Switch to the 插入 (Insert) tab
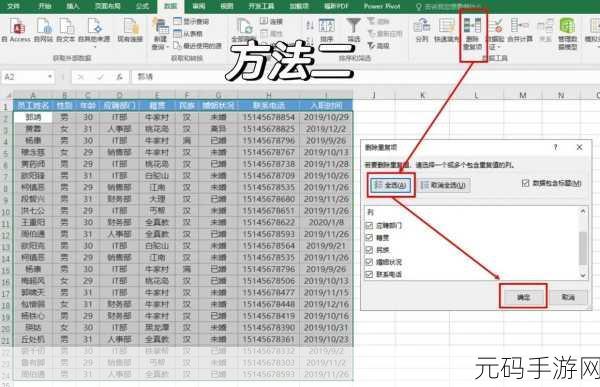Image resolution: width=600 pixels, height=387 pixels. [72, 6]
